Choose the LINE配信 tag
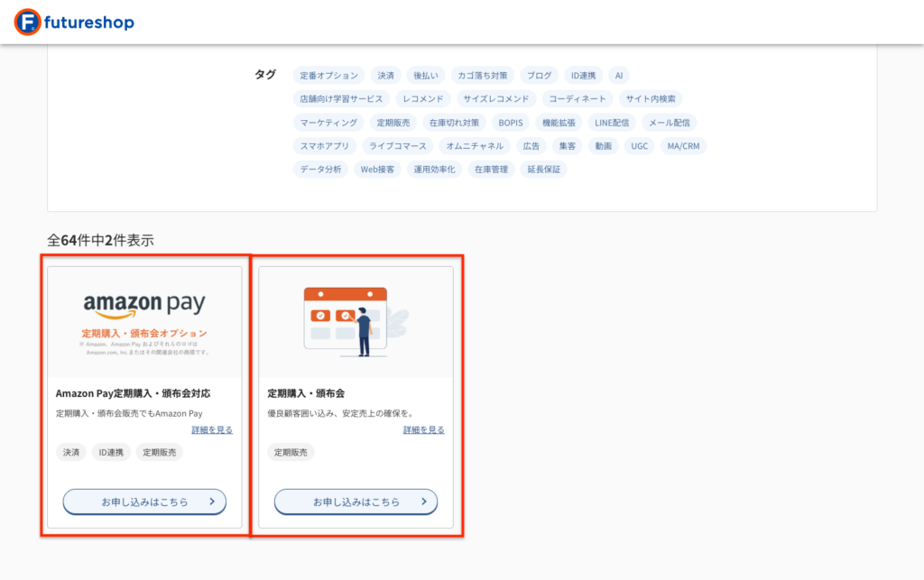This screenshot has width=924, height=580. click(x=611, y=123)
